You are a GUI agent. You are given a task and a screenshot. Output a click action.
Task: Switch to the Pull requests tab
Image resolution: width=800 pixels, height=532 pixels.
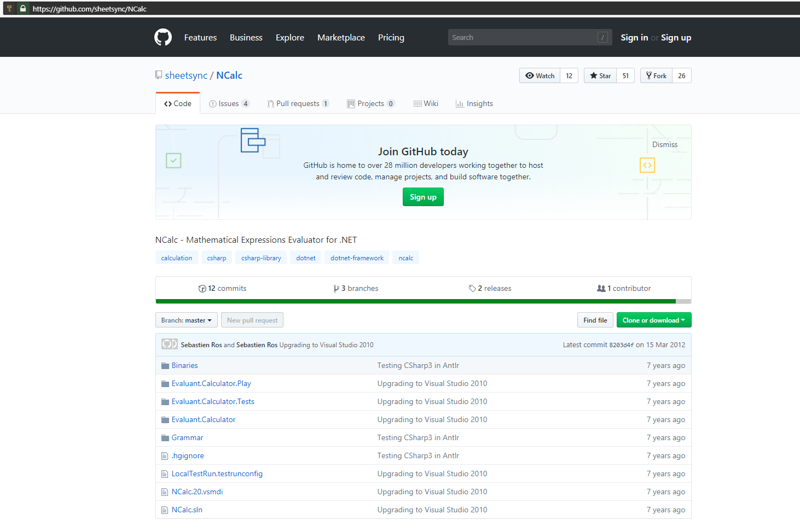click(x=298, y=104)
